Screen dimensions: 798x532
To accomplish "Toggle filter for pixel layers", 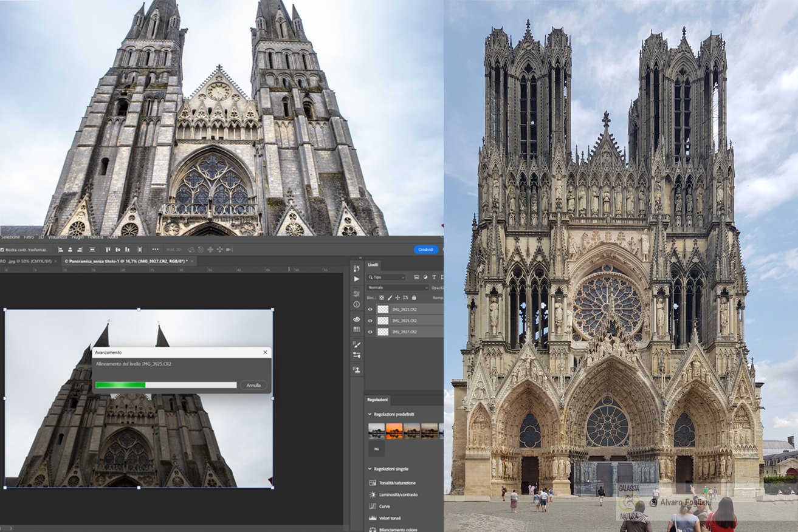I will click(416, 277).
